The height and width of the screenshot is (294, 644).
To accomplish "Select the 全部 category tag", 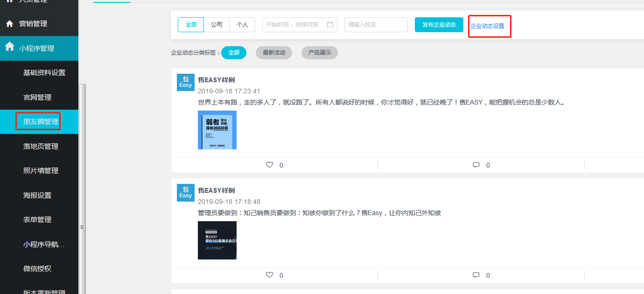I will (x=234, y=53).
